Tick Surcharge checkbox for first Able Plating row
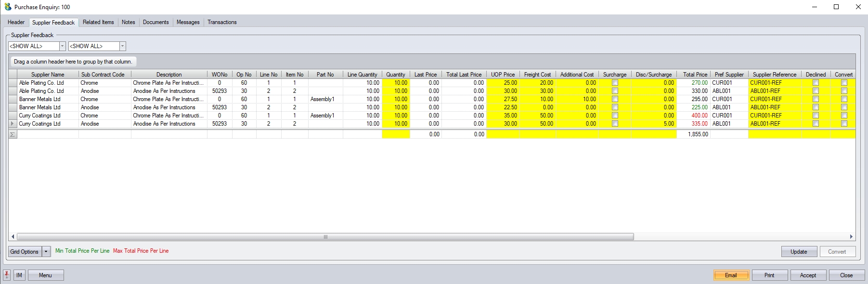 tap(615, 83)
